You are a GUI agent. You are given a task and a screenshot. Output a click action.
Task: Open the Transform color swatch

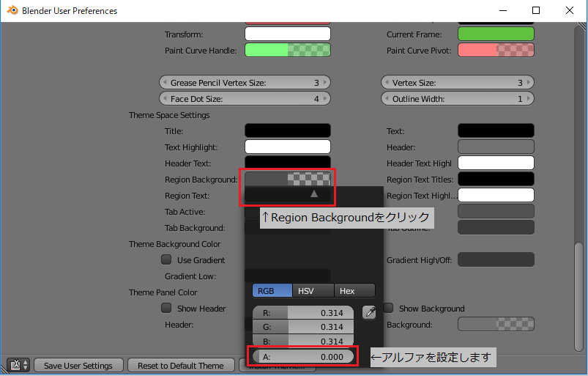coord(288,34)
